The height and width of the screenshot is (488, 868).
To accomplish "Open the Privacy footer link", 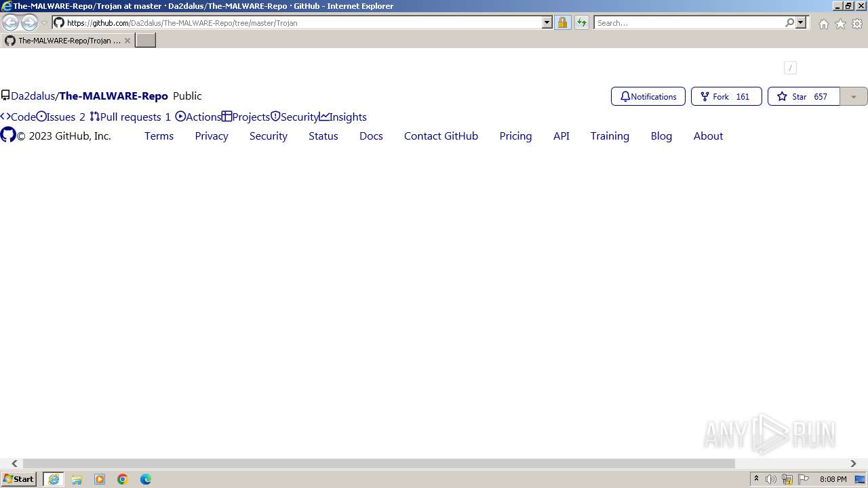I will (212, 136).
